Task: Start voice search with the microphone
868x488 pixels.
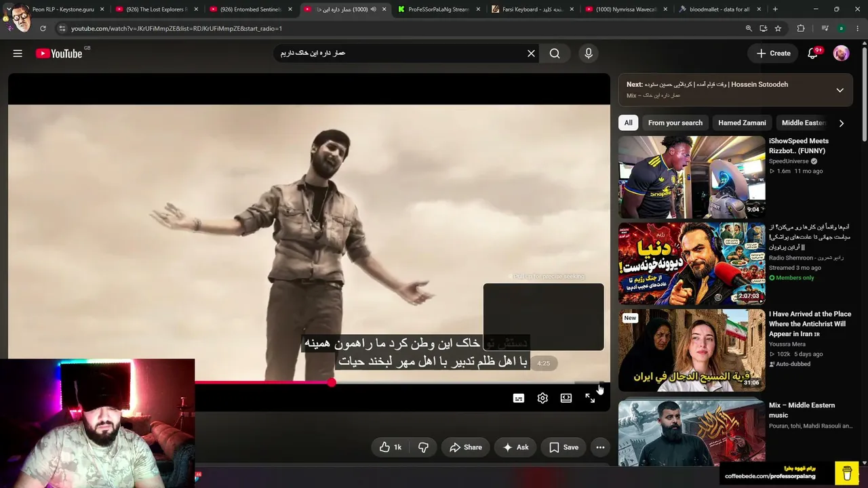Action: pyautogui.click(x=589, y=54)
